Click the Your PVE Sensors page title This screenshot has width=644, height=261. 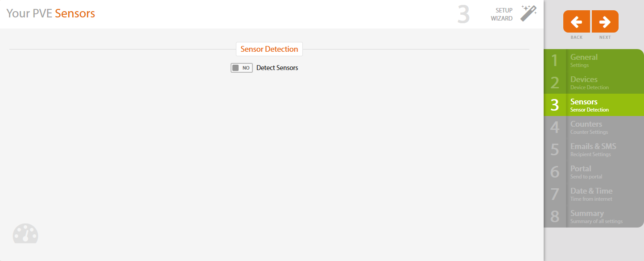[50, 13]
